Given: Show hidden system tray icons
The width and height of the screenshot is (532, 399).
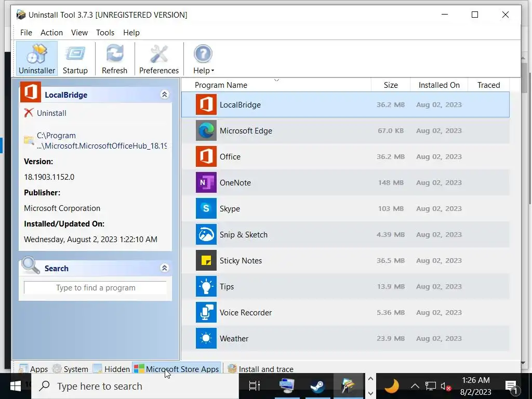Looking at the screenshot, I should click(x=415, y=386).
